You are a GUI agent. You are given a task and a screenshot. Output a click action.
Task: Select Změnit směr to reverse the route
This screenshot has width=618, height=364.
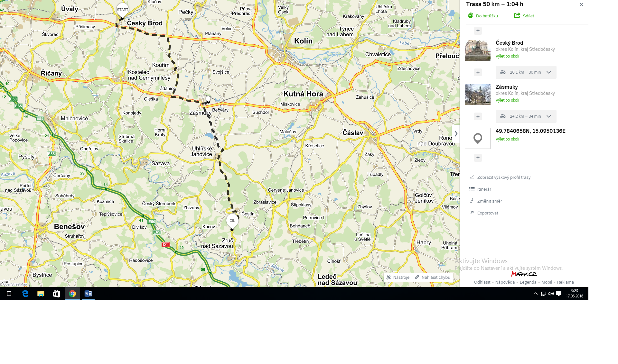[x=489, y=201]
